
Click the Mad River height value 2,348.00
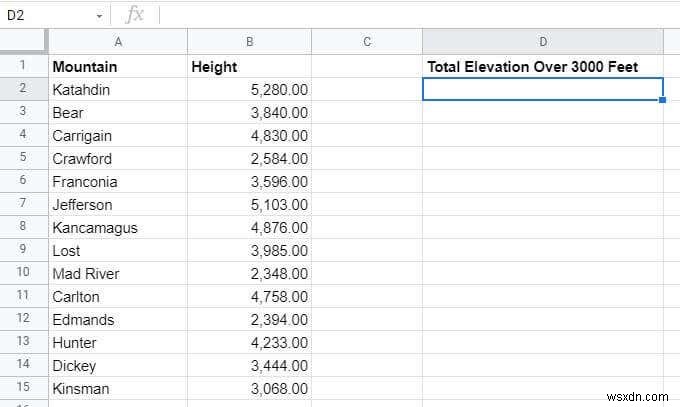click(249, 274)
